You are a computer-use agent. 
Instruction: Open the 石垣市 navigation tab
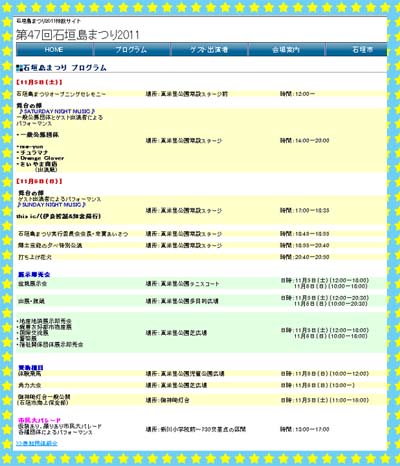pyautogui.click(x=357, y=50)
